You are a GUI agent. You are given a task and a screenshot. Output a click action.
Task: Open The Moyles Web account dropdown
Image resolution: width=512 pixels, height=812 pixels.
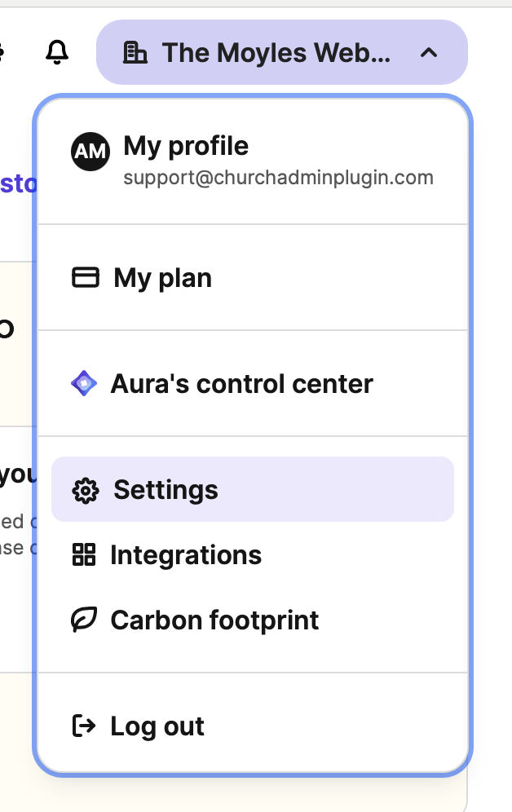(x=277, y=53)
